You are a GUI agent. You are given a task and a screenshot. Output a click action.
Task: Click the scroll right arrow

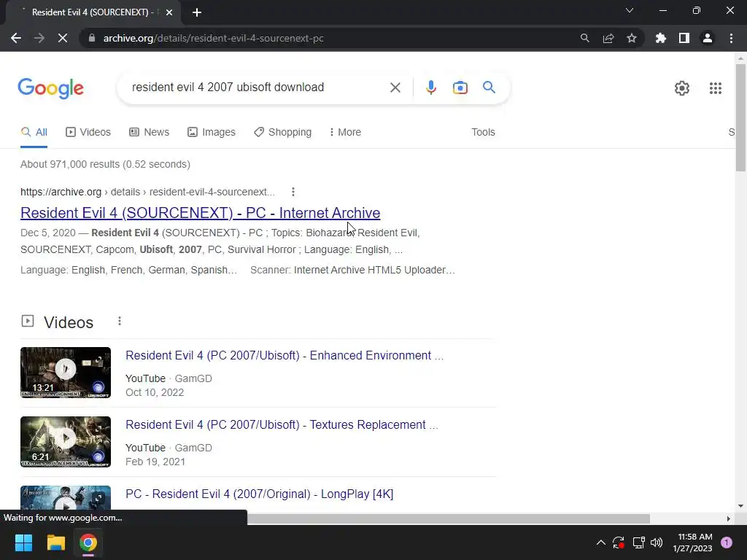pyautogui.click(x=728, y=518)
